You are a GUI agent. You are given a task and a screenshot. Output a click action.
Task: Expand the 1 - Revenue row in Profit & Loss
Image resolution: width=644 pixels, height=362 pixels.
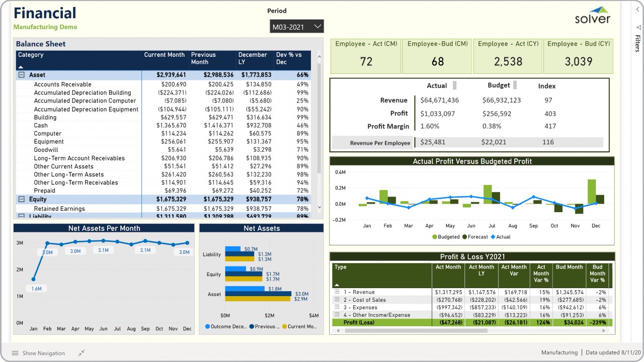click(x=337, y=292)
